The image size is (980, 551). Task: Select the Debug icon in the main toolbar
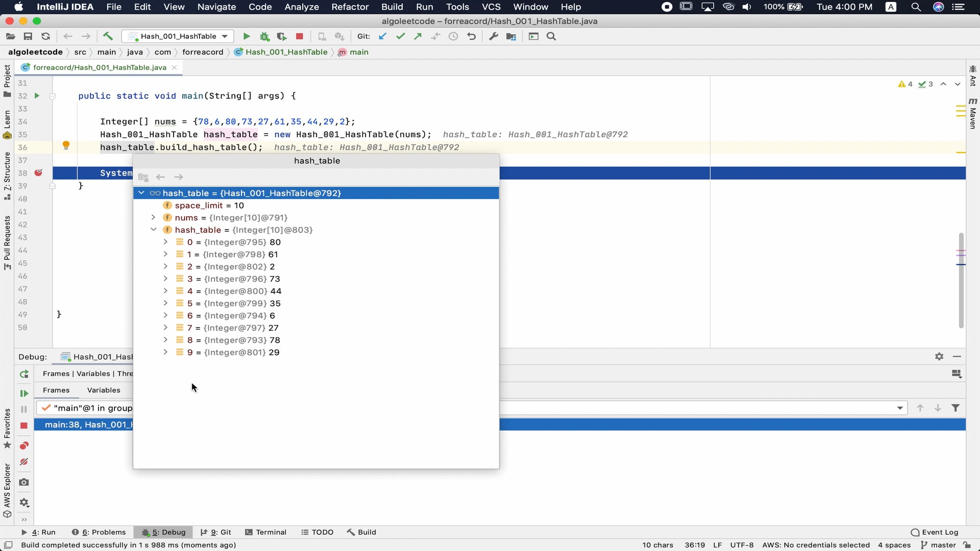264,36
